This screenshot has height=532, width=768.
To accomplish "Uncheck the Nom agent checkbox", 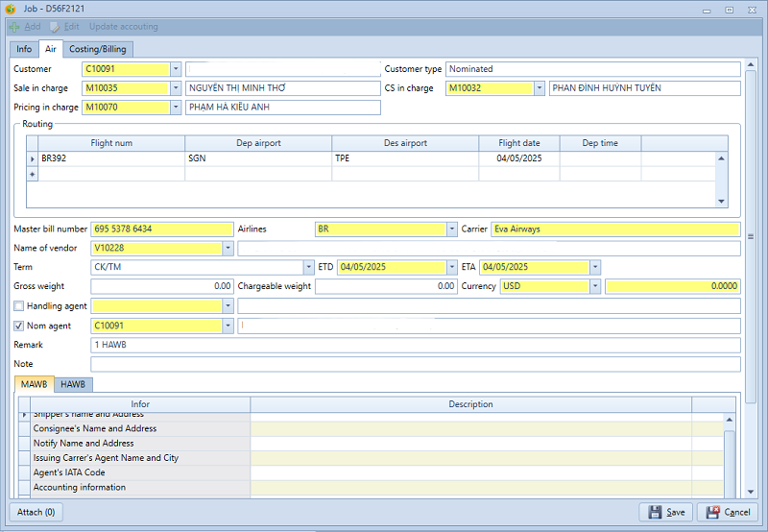I will pos(19,326).
